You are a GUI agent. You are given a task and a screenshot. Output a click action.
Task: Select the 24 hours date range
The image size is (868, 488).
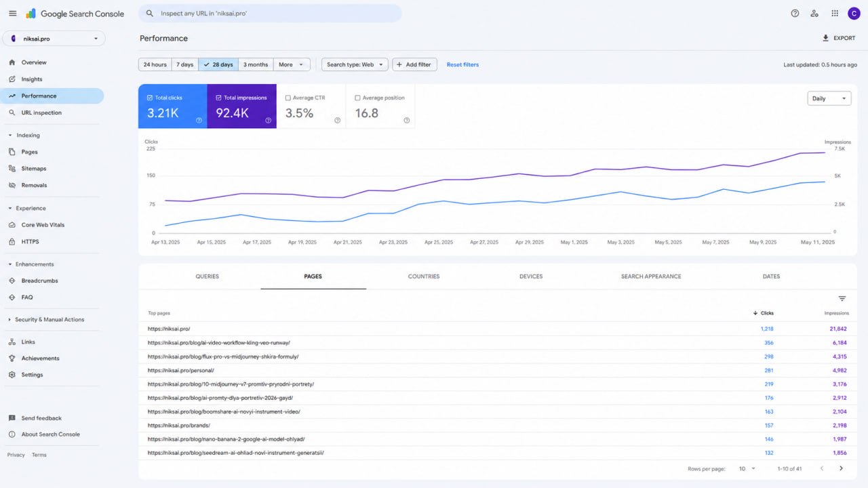[155, 64]
